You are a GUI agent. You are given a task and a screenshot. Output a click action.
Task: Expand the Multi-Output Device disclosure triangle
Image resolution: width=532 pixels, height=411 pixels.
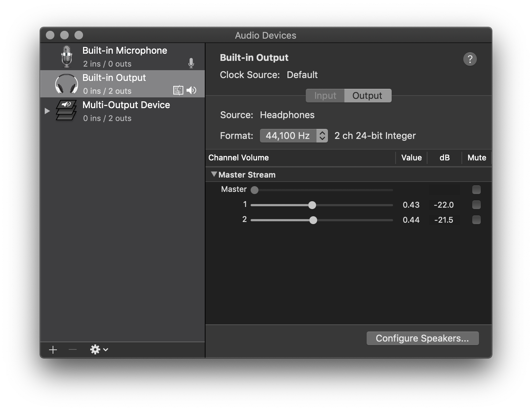coord(47,111)
